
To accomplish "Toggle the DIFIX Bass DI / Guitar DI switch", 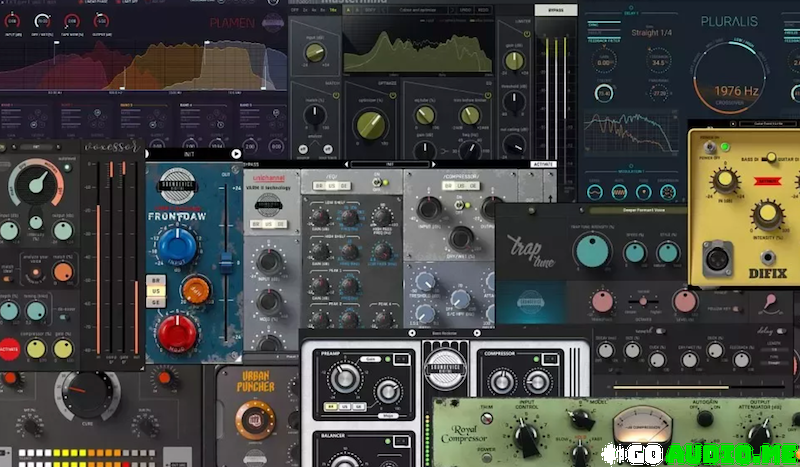I will [771, 158].
